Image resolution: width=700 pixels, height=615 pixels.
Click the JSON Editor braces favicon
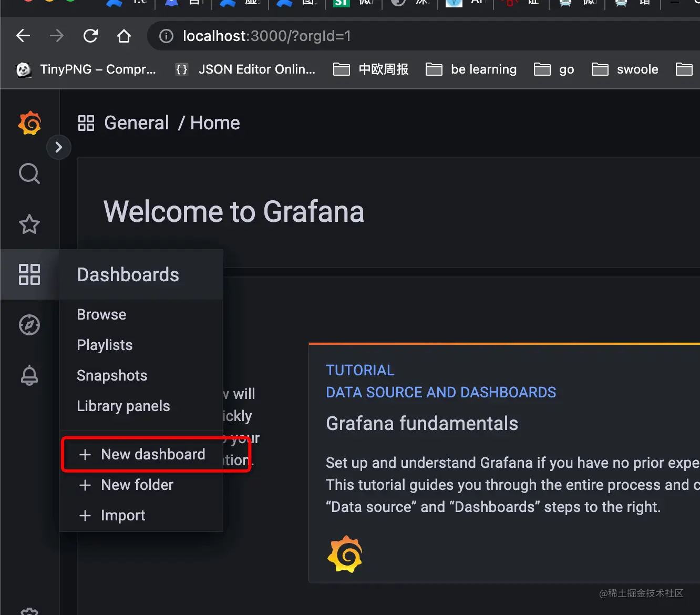click(182, 69)
